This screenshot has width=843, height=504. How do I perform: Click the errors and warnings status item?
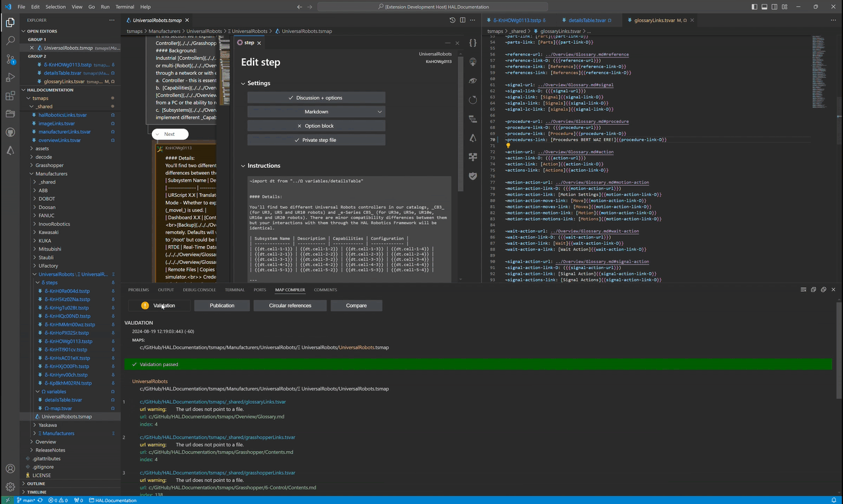tap(59, 500)
